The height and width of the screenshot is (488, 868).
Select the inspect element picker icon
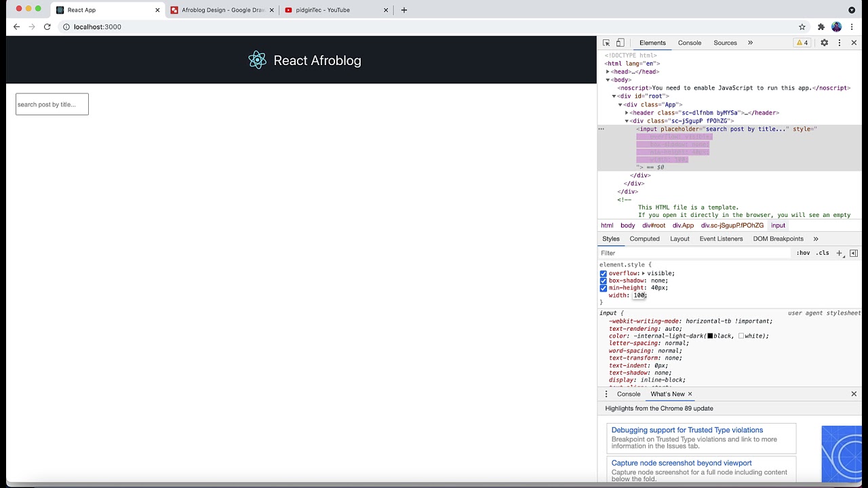[606, 43]
